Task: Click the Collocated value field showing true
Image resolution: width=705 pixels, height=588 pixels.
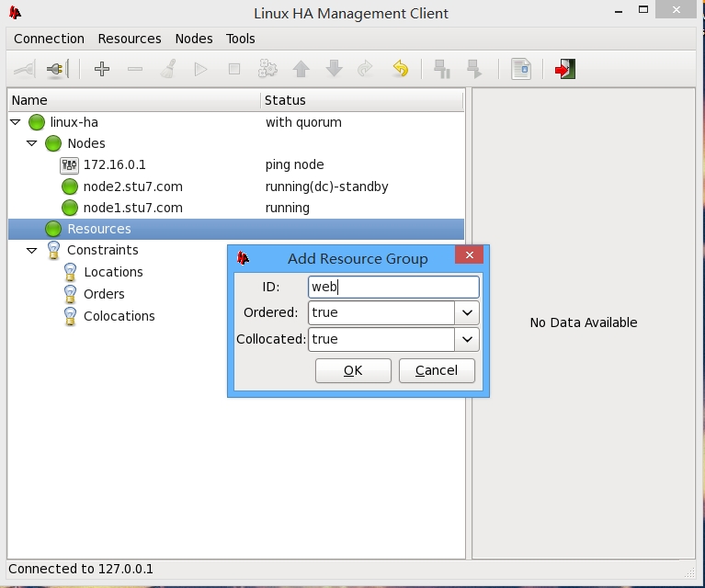Action: (381, 339)
